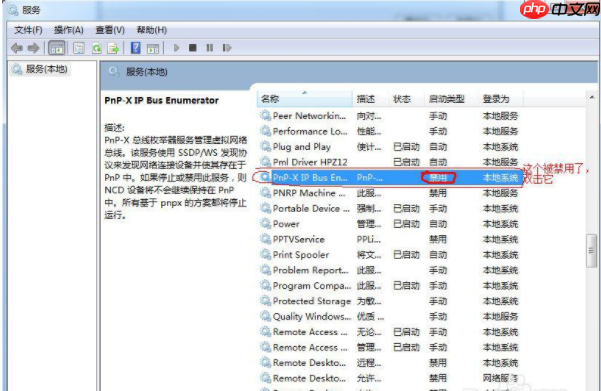Viewport: 601px width, 391px height.
Task: Click the Restart service icon
Action: (227, 48)
